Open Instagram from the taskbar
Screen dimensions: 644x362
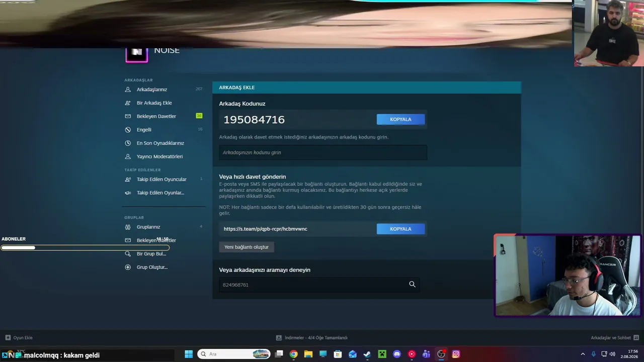pos(456,354)
